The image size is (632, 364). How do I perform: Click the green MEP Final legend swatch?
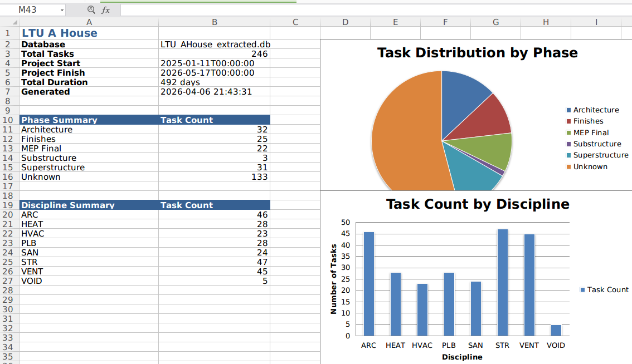[x=568, y=133]
